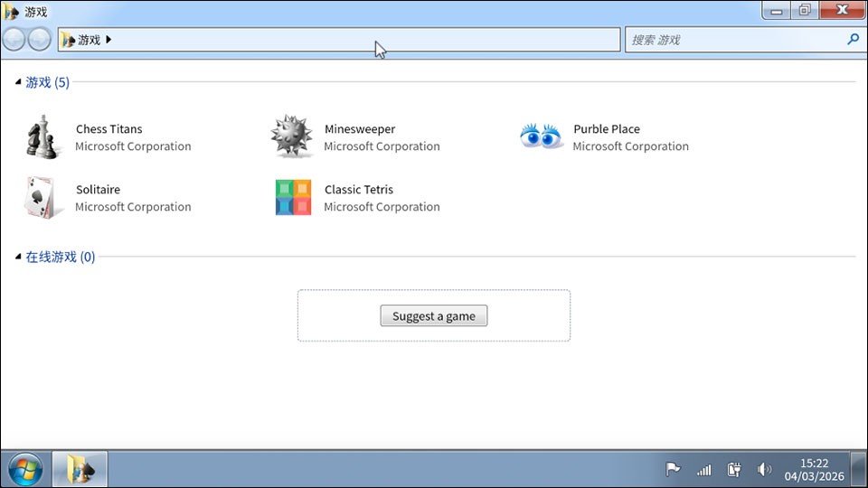This screenshot has width=868, height=488.
Task: Open the Windows Start orb
Action: point(25,470)
